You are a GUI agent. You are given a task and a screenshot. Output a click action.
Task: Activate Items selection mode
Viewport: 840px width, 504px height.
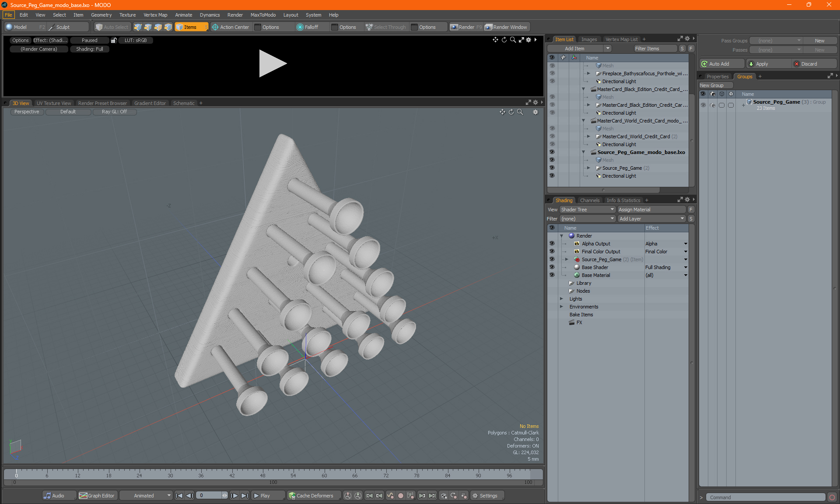pyautogui.click(x=192, y=27)
